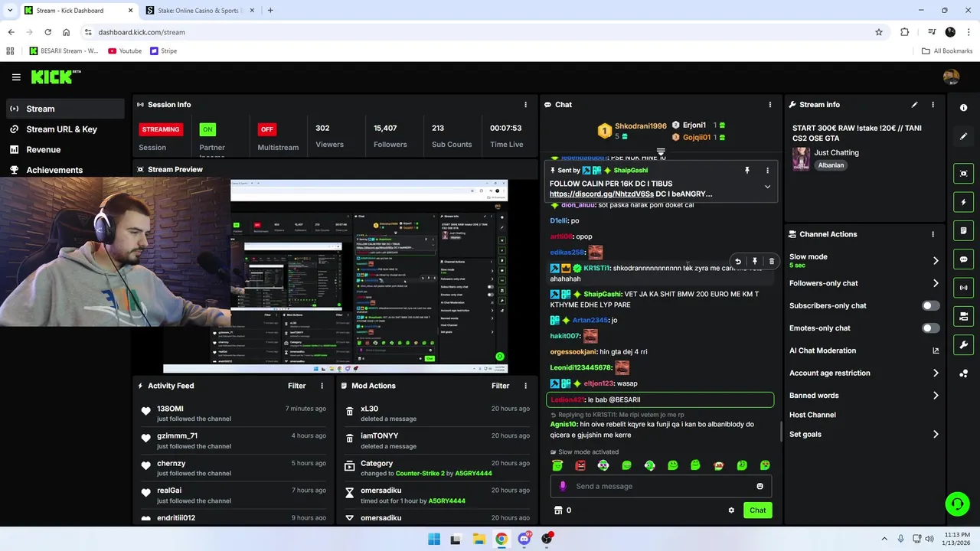
Task: Click the pencil edit icon in right sidebar
Action: point(963,136)
